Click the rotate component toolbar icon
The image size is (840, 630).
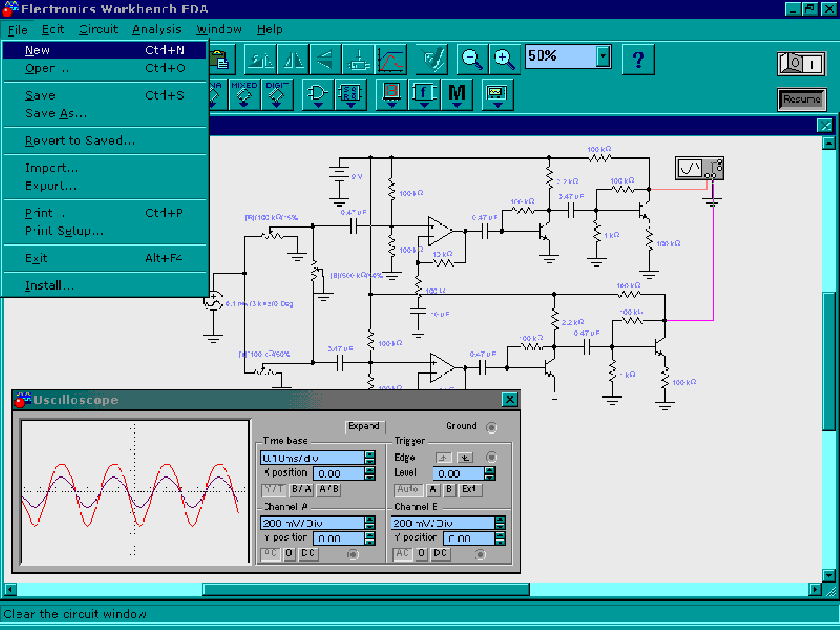coord(260,59)
